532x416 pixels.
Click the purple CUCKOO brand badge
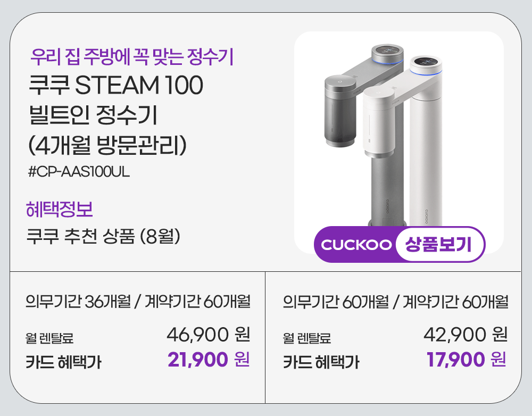pyautogui.click(x=355, y=245)
